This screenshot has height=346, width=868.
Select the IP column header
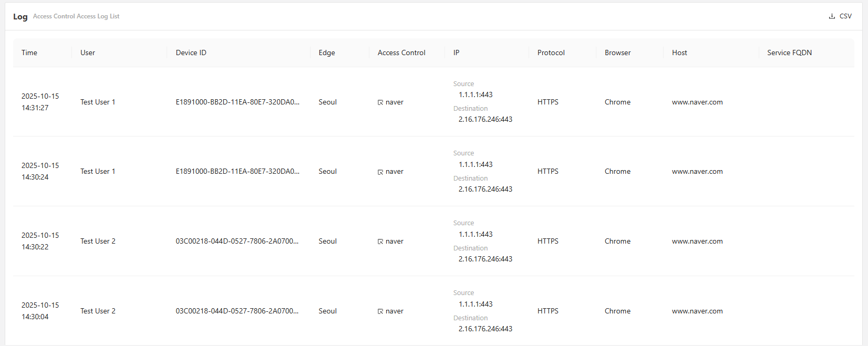(x=457, y=53)
